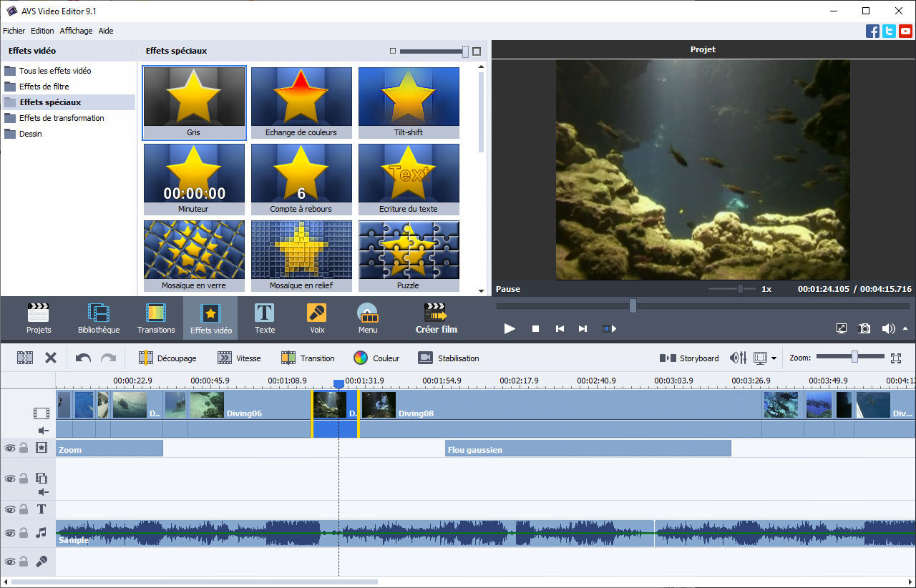Select the Gris effect thumbnail
This screenshot has width=916, height=588.
coord(194,102)
